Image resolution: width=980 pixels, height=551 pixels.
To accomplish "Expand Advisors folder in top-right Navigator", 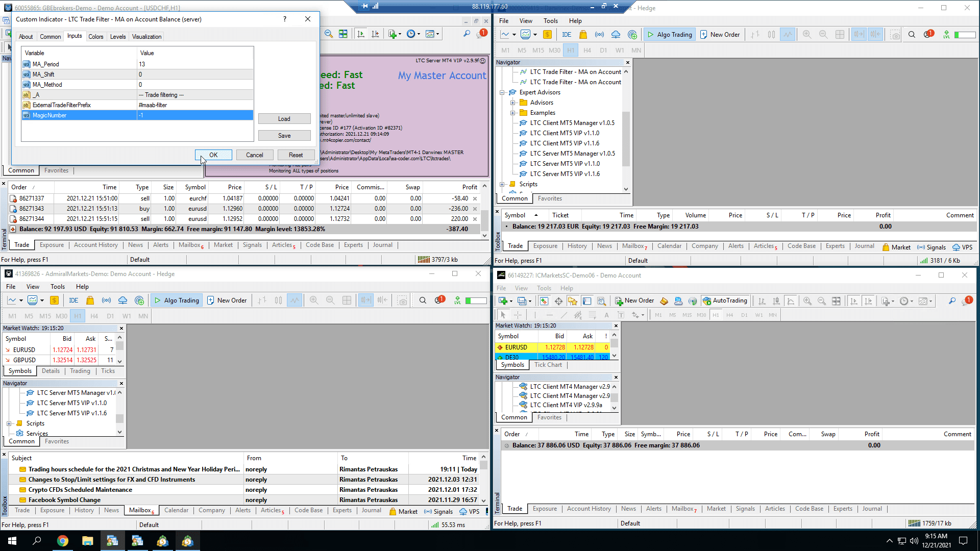I will [512, 103].
